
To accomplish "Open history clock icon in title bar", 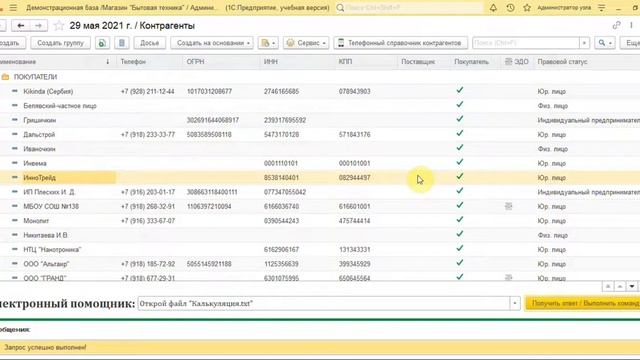I will (x=510, y=8).
